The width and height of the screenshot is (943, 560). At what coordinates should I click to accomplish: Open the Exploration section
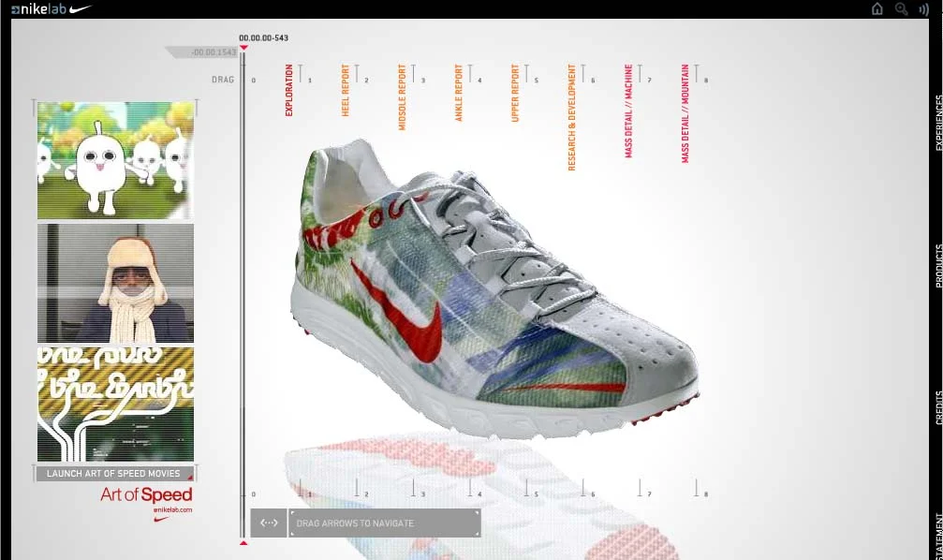pos(288,90)
